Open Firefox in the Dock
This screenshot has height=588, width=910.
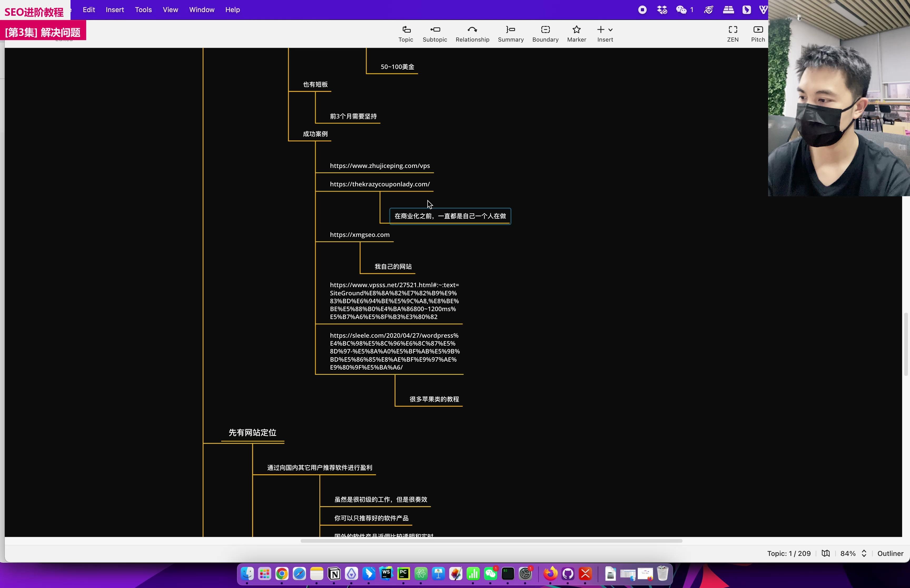point(550,574)
